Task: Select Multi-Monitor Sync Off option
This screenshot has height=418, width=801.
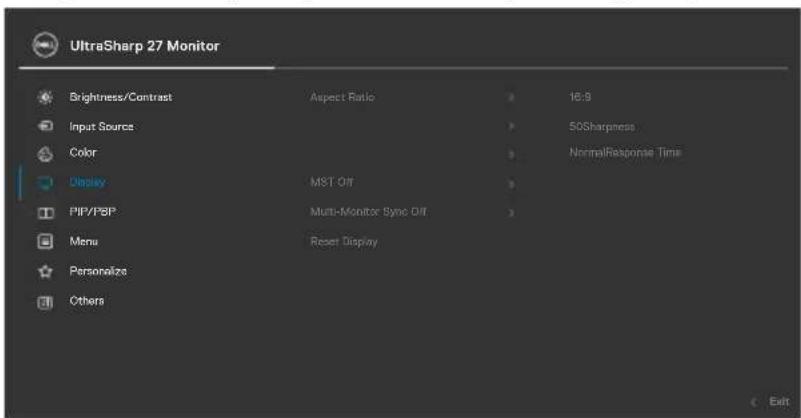Action: point(368,212)
